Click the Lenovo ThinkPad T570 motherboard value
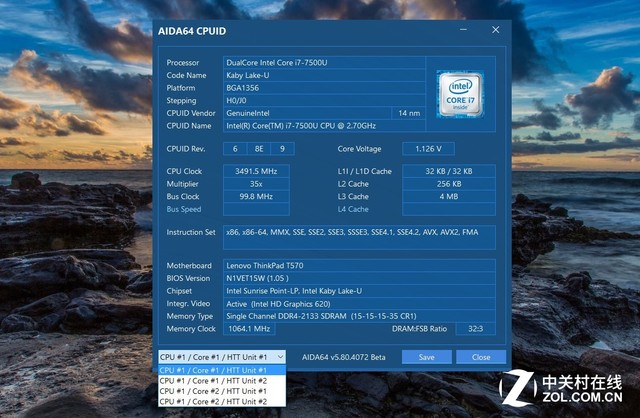This screenshot has height=418, width=640. pyautogui.click(x=359, y=265)
